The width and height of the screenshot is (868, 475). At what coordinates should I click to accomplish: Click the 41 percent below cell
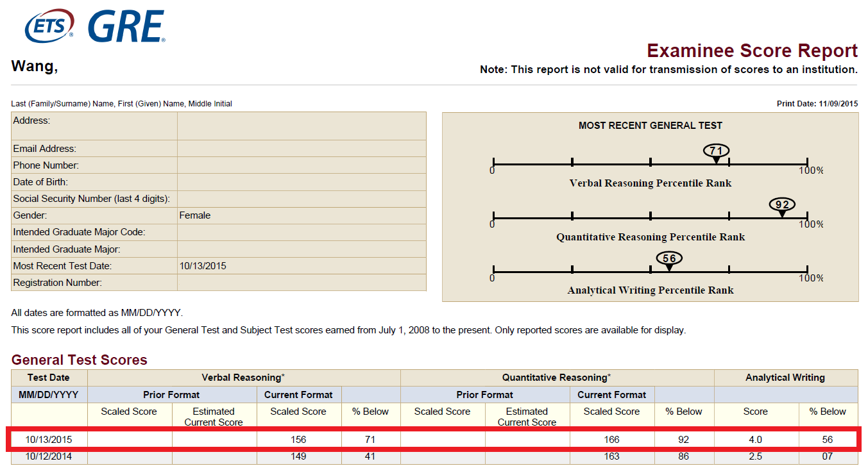tap(370, 456)
